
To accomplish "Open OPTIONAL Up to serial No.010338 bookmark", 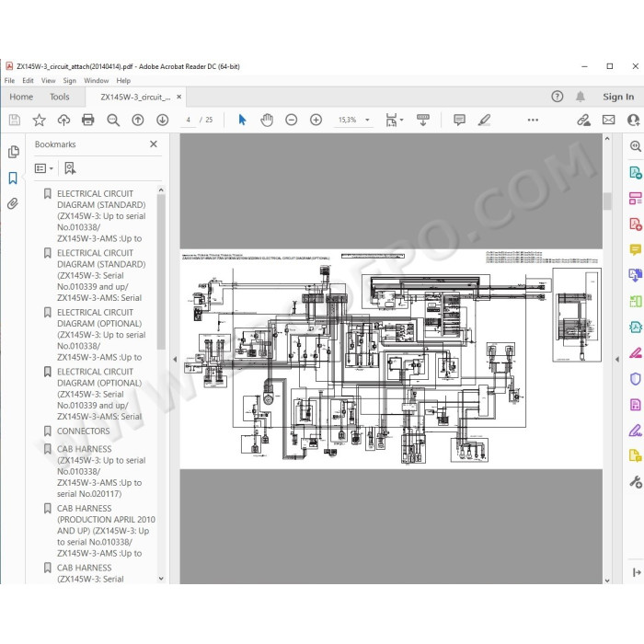I will 99,335.
